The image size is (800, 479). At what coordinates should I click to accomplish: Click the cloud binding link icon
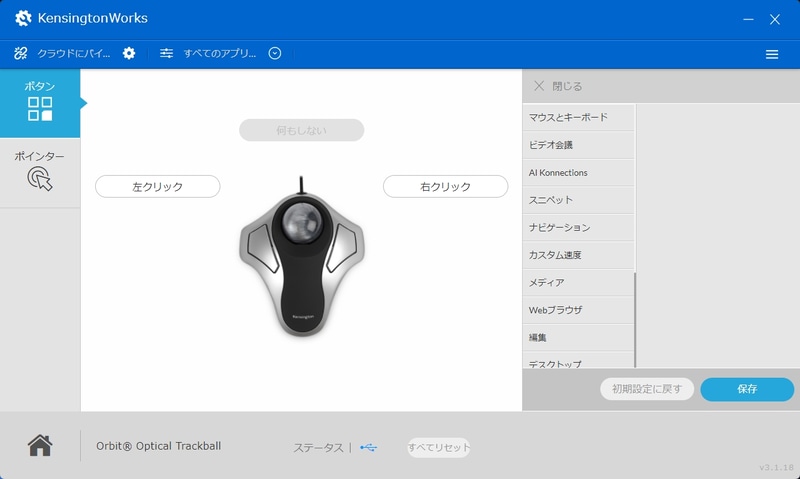(x=20, y=53)
